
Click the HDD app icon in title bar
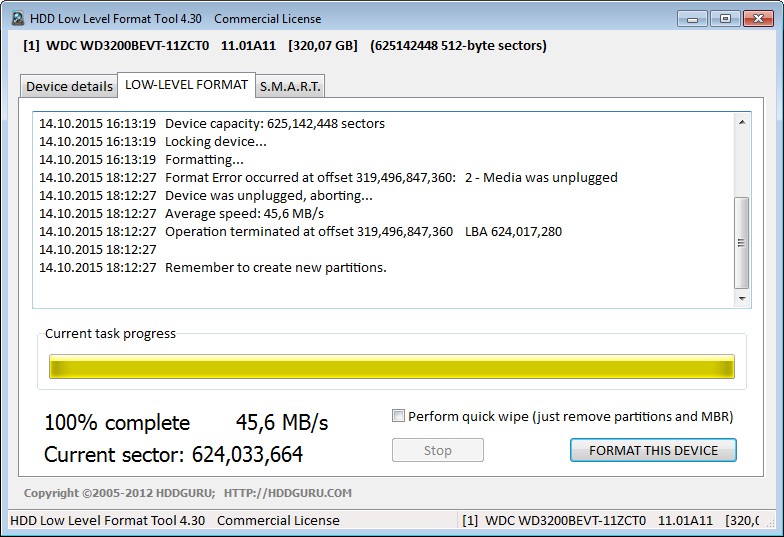[18, 19]
